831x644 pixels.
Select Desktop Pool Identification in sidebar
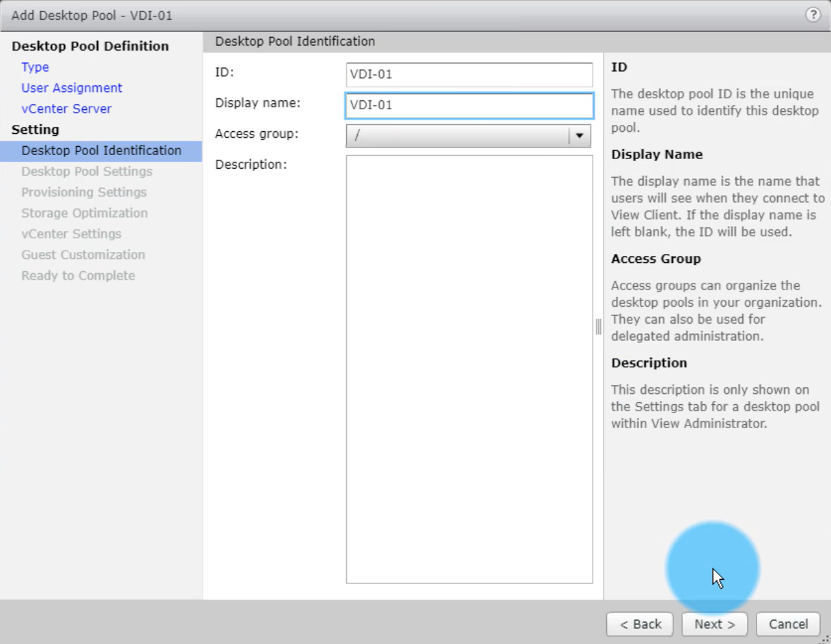point(101,150)
